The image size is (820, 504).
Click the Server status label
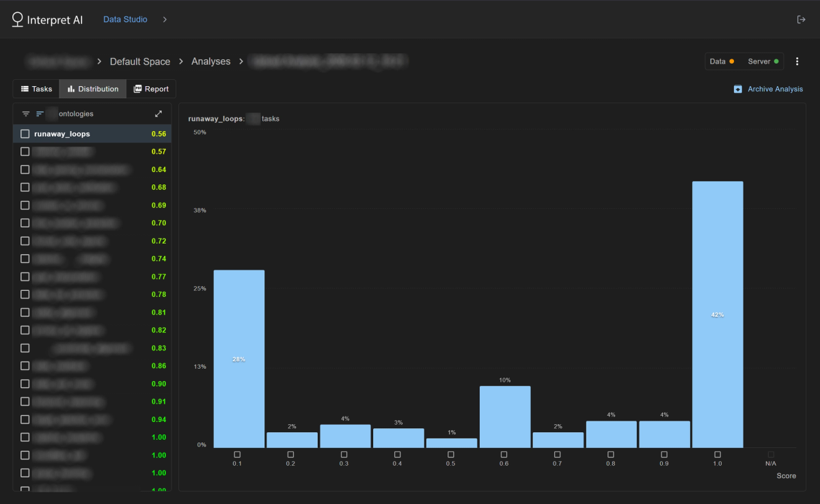coord(759,61)
